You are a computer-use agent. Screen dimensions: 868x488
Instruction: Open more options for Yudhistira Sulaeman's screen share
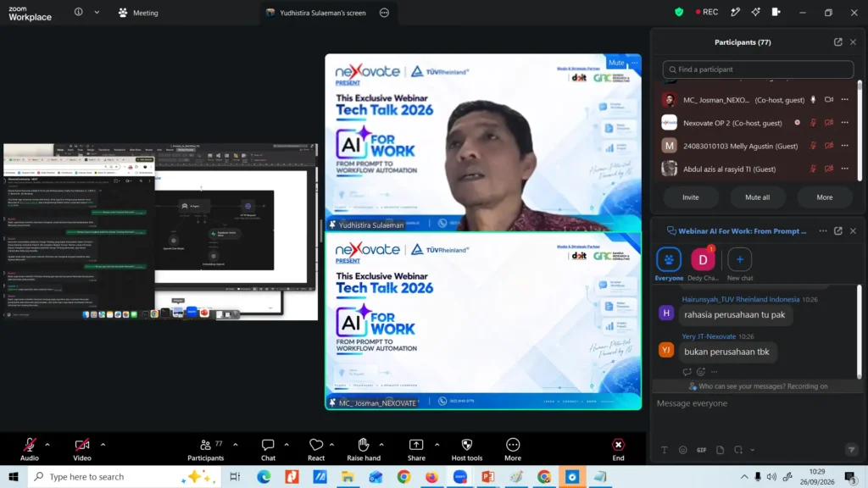pyautogui.click(x=384, y=13)
